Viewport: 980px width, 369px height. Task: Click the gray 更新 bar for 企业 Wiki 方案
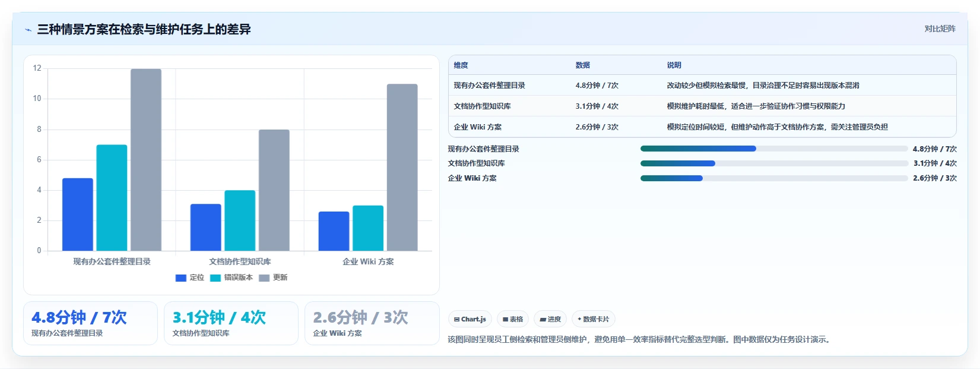coord(402,168)
